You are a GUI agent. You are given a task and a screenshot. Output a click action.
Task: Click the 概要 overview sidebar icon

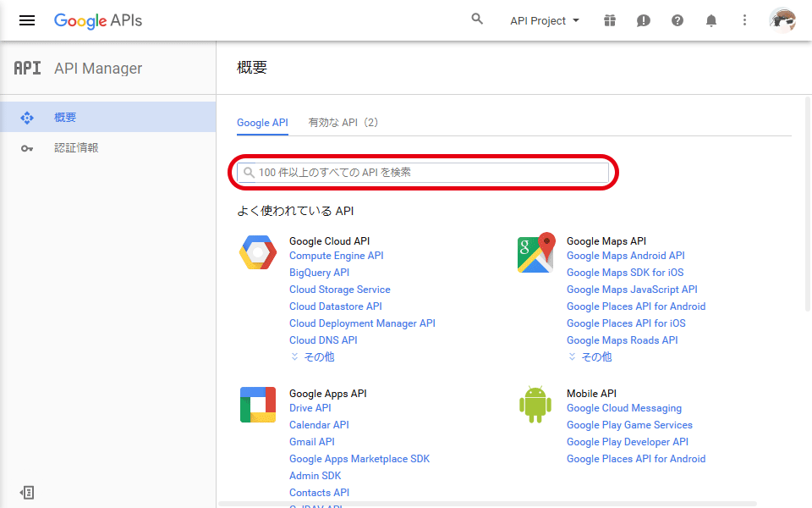(x=27, y=118)
